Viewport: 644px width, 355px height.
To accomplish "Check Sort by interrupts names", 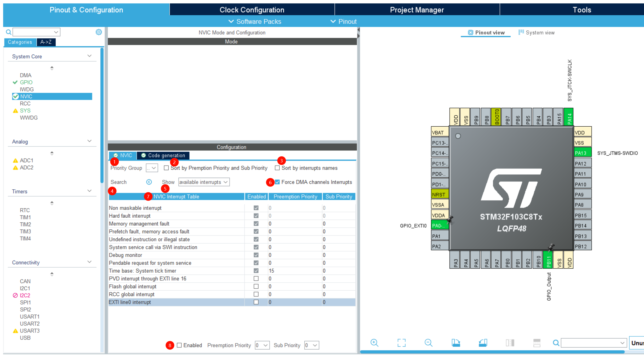I will tap(277, 168).
